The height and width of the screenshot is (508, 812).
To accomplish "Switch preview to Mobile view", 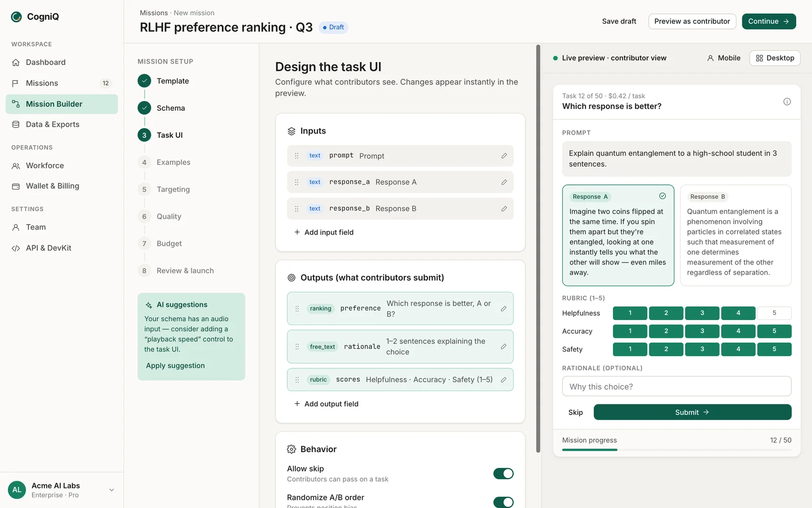I will pos(723,58).
